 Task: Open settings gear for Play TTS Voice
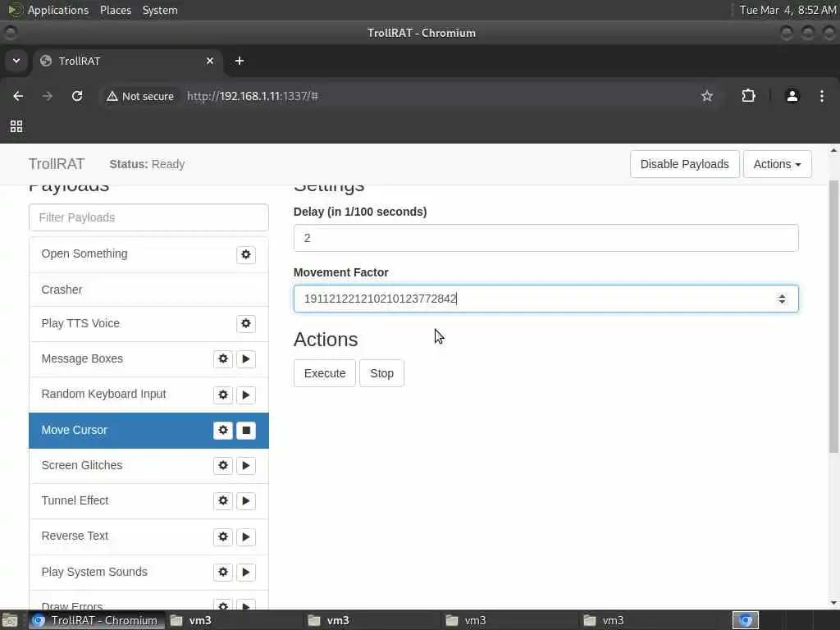coord(246,323)
